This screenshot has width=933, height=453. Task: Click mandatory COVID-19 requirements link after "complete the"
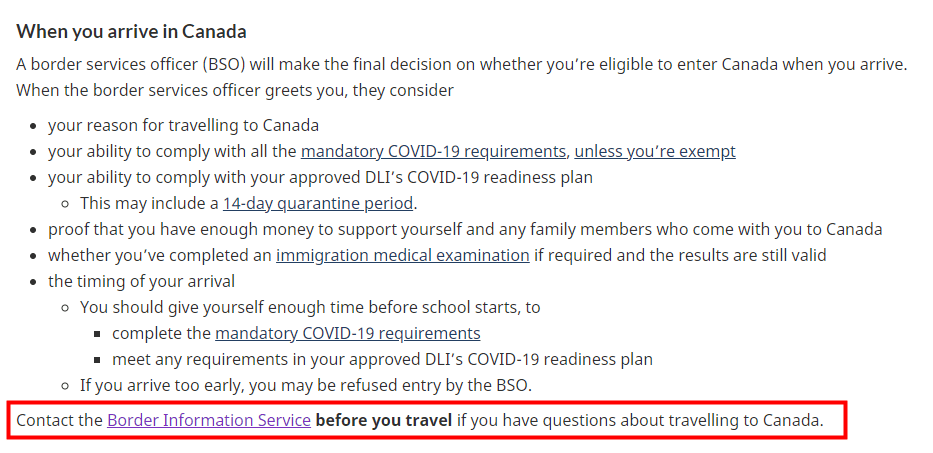pyautogui.click(x=347, y=333)
